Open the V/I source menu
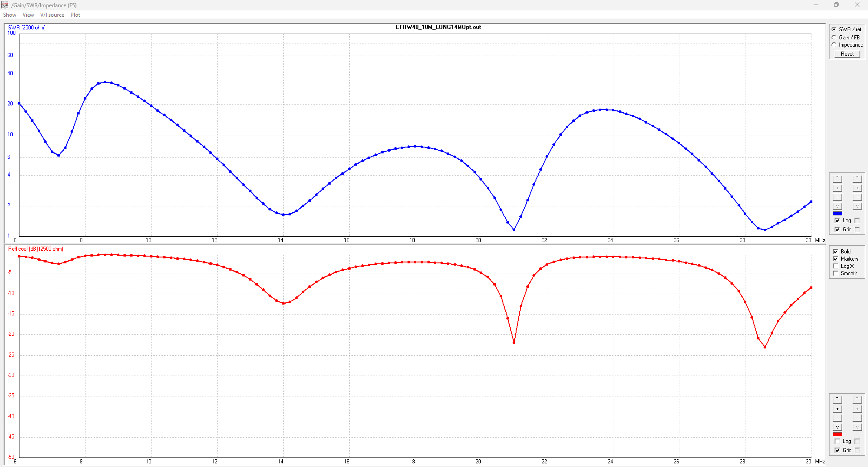868x467 pixels. [52, 15]
